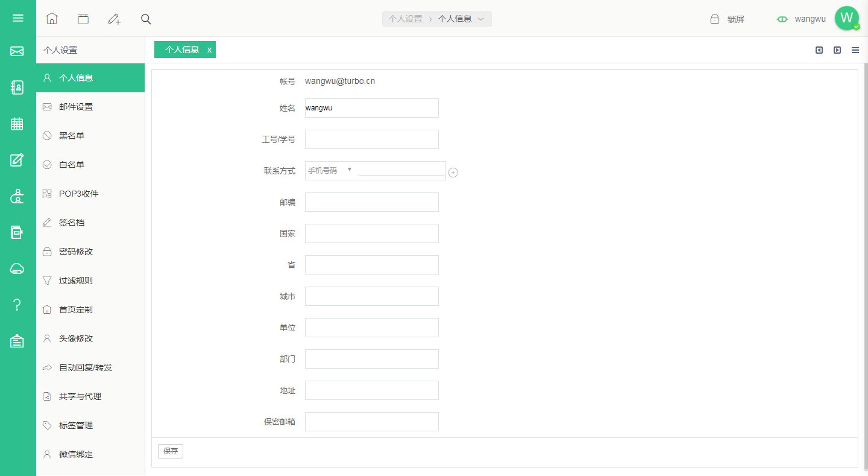Go to home via top house icon
Image resolution: width=868 pixels, height=476 pixels.
click(52, 19)
